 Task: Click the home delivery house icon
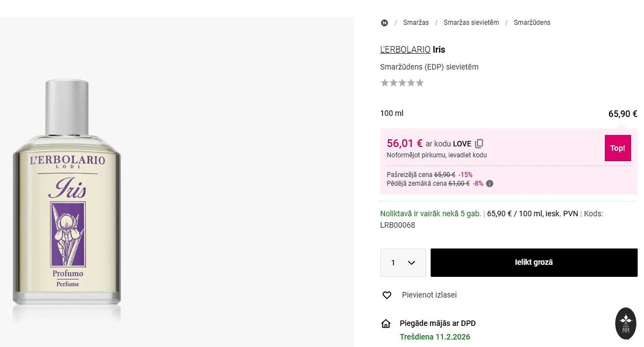tap(386, 323)
